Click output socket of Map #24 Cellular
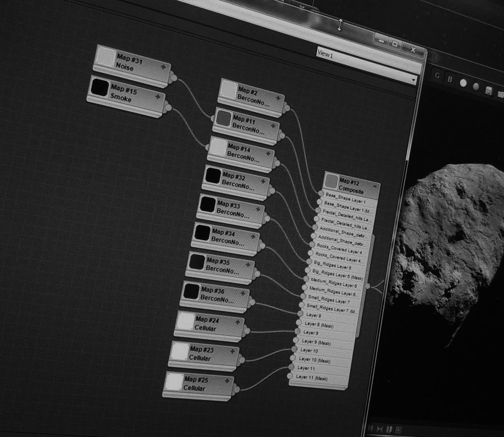 [246, 331]
